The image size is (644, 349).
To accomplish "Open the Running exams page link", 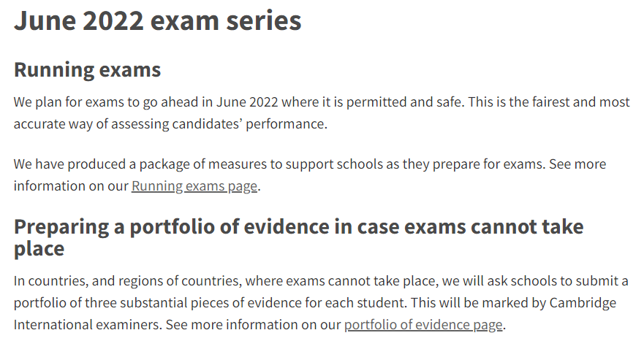I will pos(194,186).
